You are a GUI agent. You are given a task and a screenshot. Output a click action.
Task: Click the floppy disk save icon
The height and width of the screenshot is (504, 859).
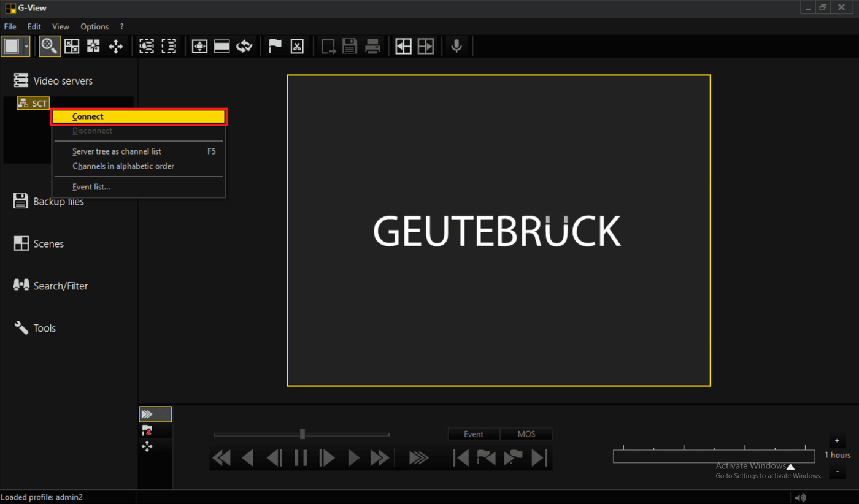(350, 46)
